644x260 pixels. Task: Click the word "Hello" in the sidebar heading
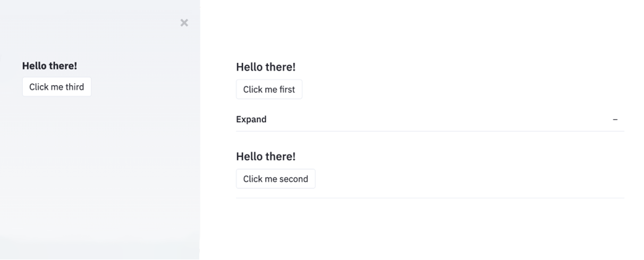tap(35, 66)
